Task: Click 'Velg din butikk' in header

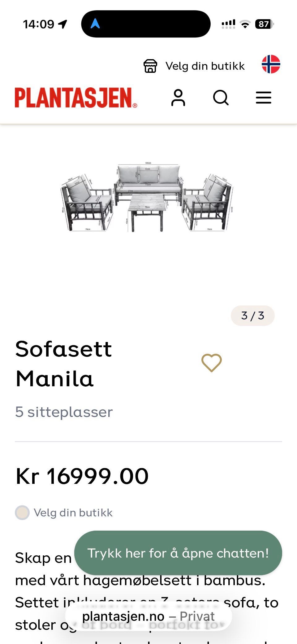Action: [205, 66]
